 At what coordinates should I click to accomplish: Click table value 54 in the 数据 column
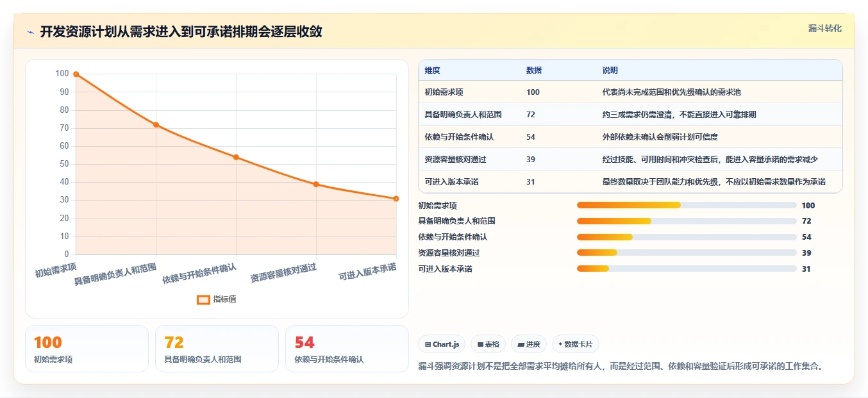pyautogui.click(x=531, y=137)
